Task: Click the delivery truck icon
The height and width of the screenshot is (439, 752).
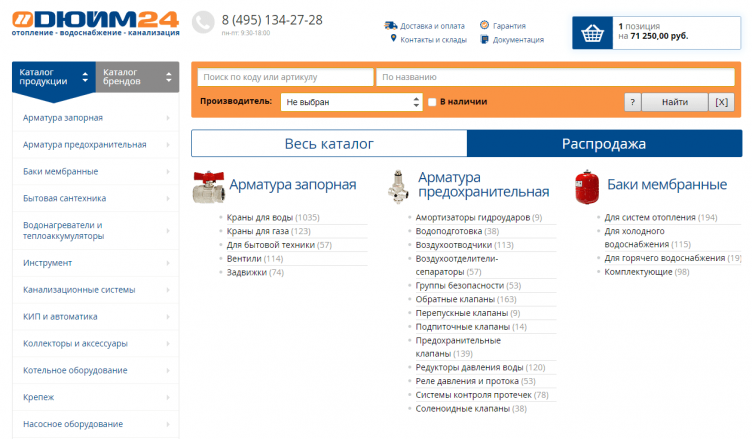Action: point(390,25)
